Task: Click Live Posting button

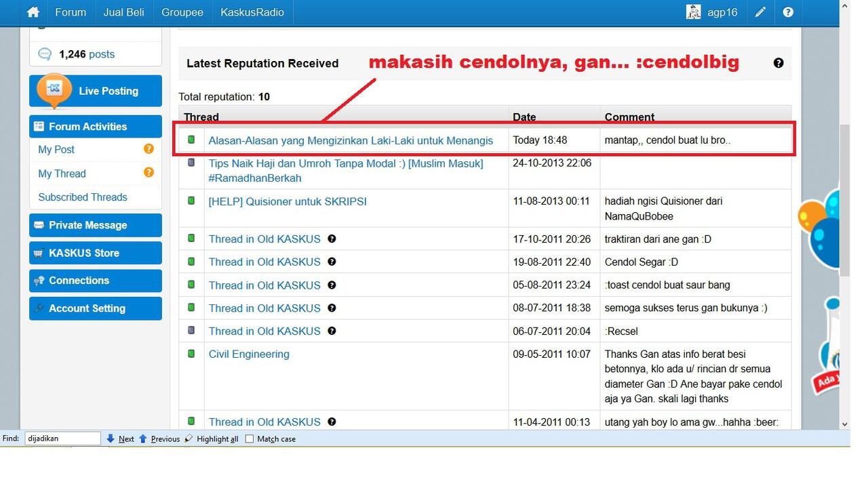Action: (96, 91)
